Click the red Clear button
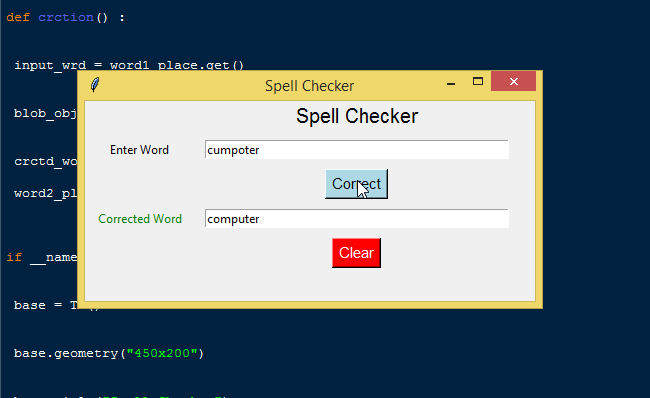 [357, 252]
